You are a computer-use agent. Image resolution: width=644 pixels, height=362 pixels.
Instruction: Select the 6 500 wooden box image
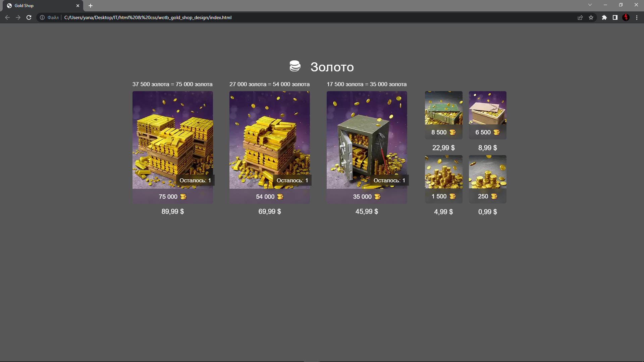(488, 108)
